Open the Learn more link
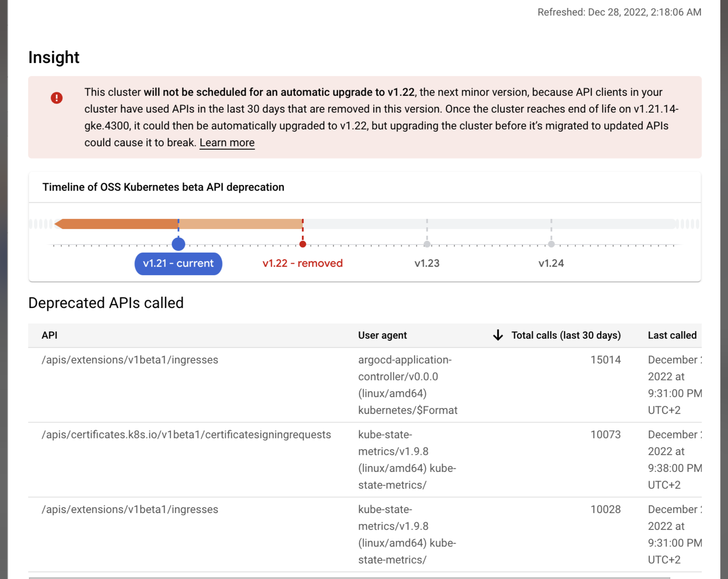This screenshot has height=579, width=728. (x=227, y=143)
